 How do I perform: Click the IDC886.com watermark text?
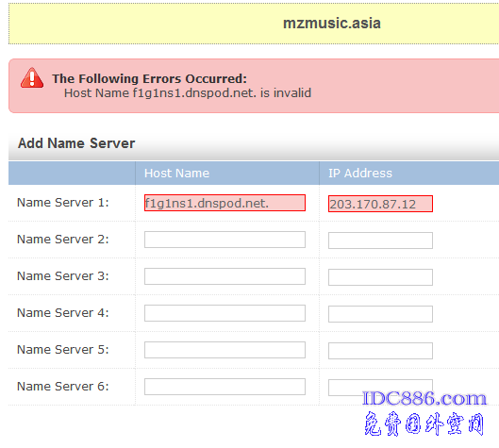pos(424,398)
